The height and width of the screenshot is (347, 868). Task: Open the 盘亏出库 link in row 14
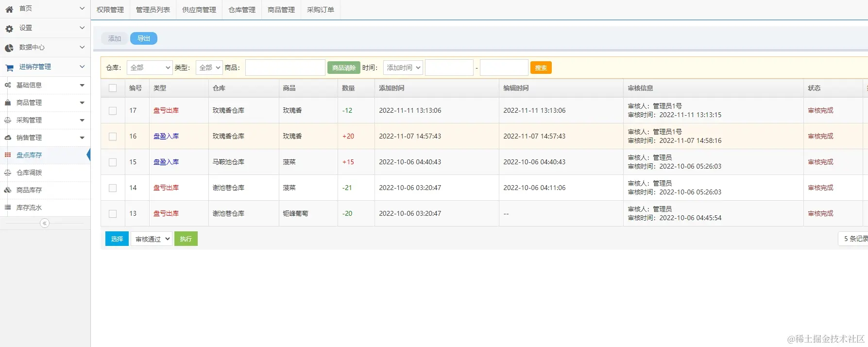tap(166, 188)
